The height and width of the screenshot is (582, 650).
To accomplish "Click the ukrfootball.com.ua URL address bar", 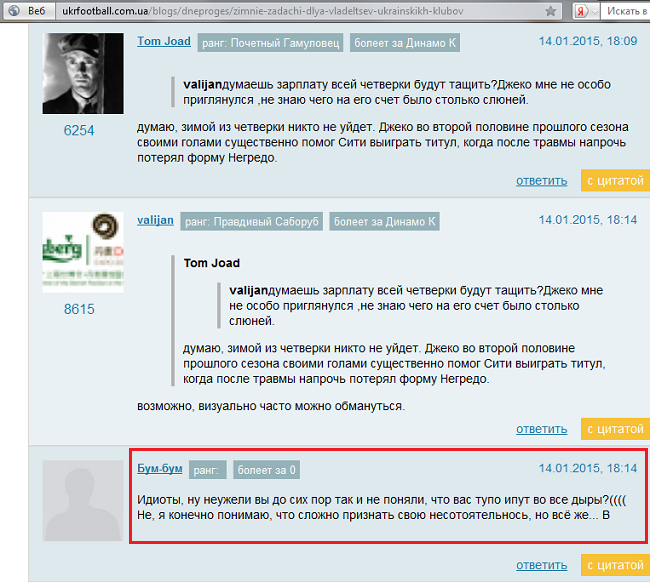I will coord(308,11).
